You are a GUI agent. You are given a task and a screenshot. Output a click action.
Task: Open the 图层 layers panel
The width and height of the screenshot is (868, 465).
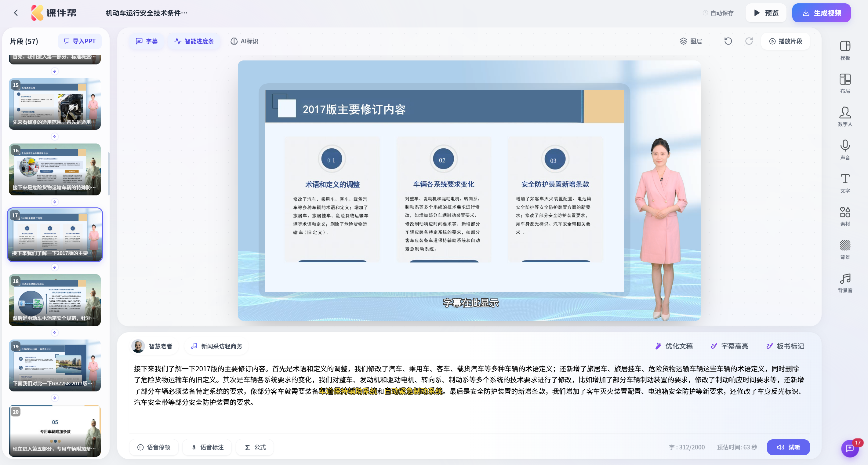tap(691, 41)
